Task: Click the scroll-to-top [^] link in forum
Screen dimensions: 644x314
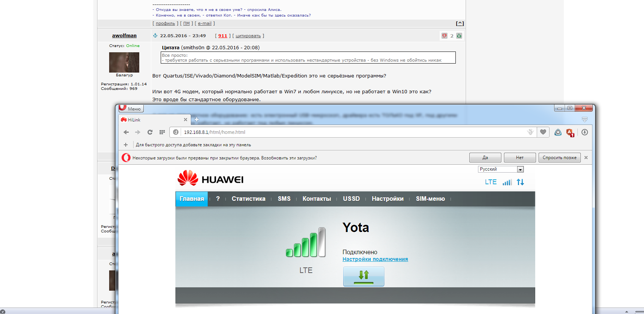Action: coord(460,23)
